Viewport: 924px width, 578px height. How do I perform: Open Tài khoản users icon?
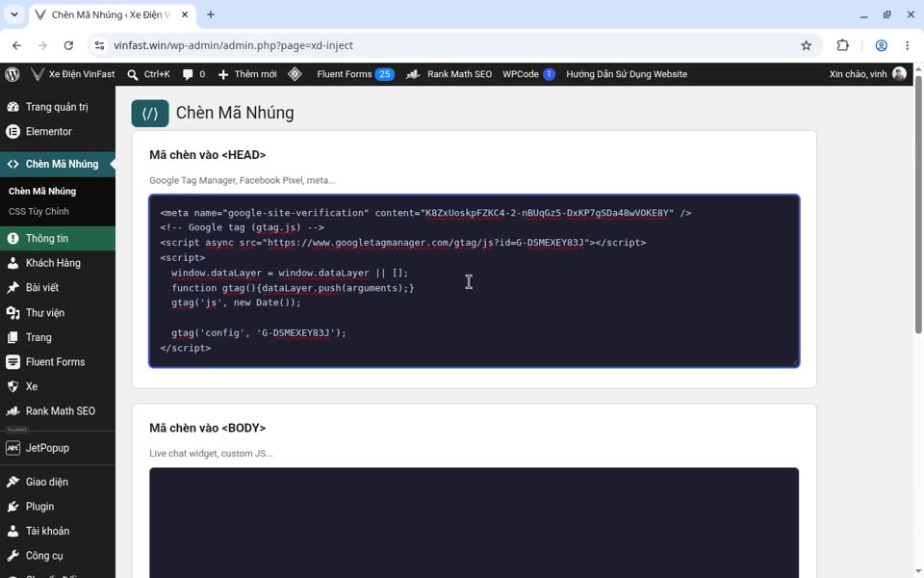pyautogui.click(x=13, y=532)
